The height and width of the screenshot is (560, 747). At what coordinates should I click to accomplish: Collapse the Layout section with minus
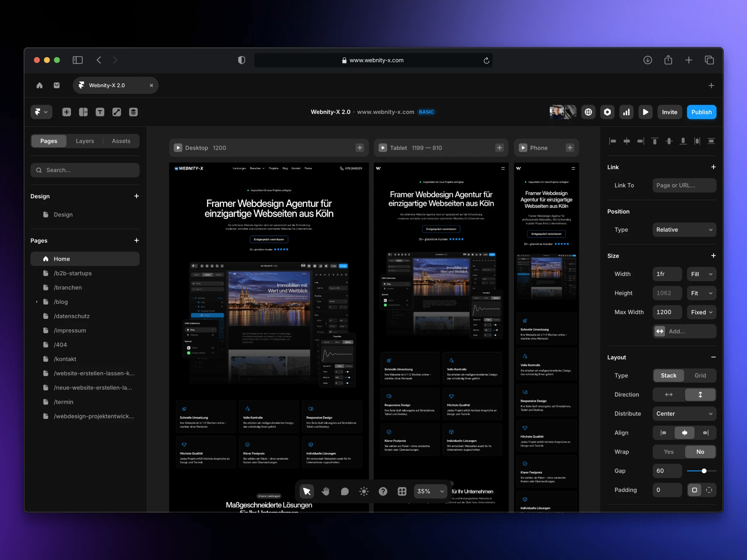pos(713,357)
